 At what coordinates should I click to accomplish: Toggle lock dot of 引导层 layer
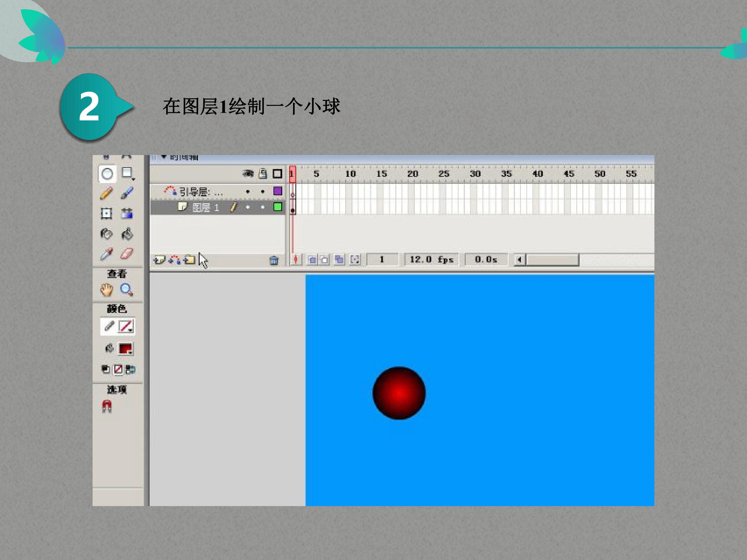tap(263, 192)
